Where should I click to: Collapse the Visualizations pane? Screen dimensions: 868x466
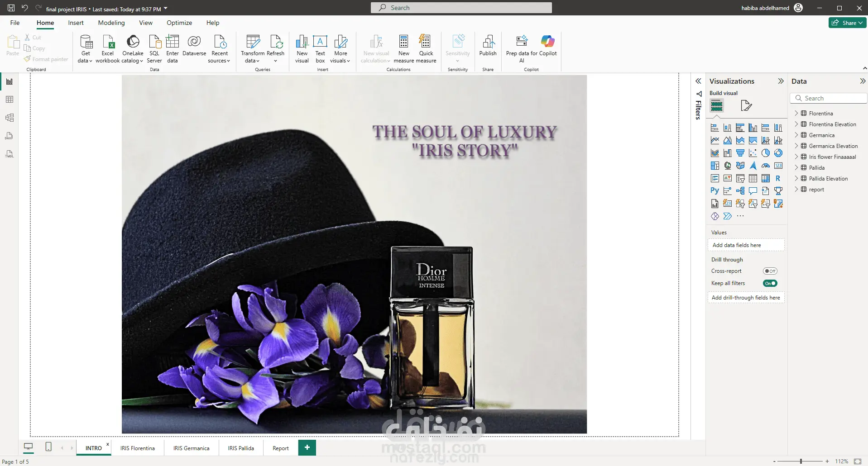pos(781,81)
